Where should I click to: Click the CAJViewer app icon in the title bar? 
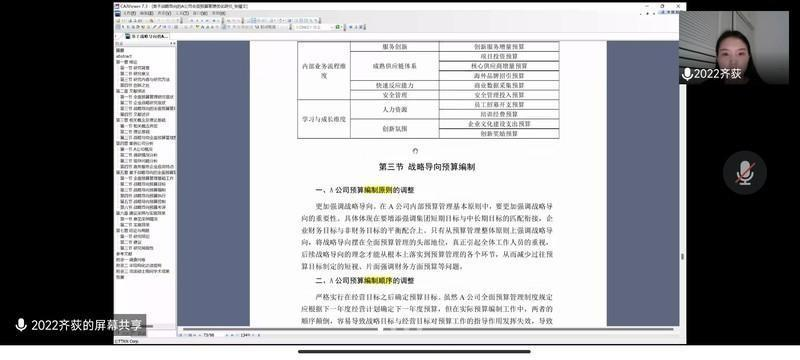[117, 6]
